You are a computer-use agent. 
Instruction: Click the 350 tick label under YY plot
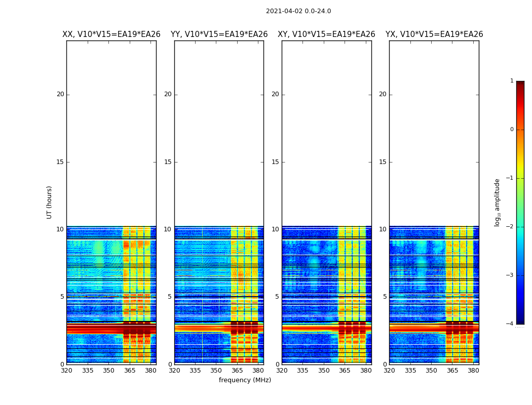coord(216,371)
